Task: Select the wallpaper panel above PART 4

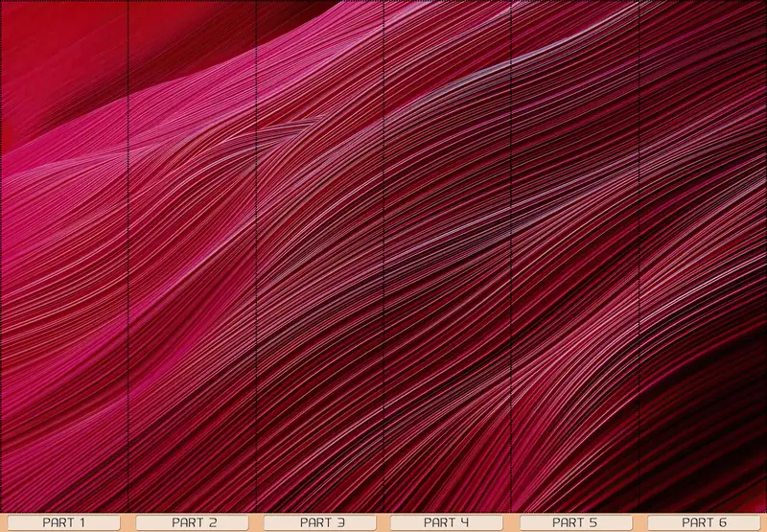Action: pyautogui.click(x=448, y=256)
